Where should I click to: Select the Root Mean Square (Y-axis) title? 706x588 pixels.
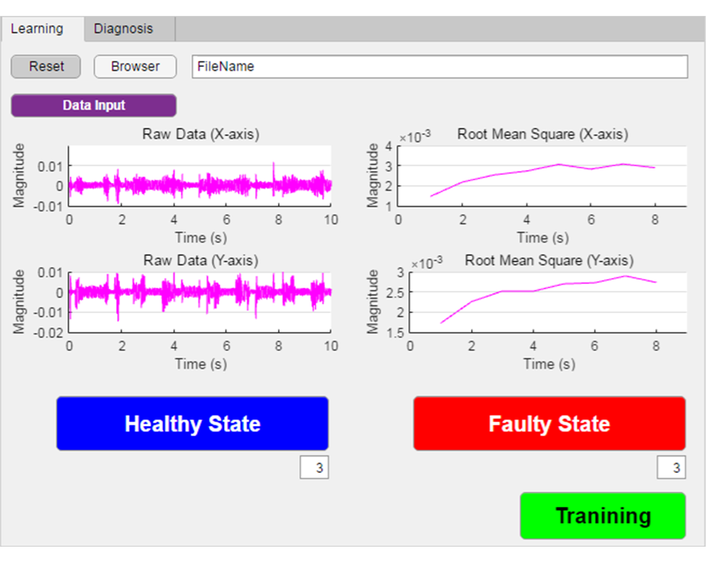click(x=549, y=260)
